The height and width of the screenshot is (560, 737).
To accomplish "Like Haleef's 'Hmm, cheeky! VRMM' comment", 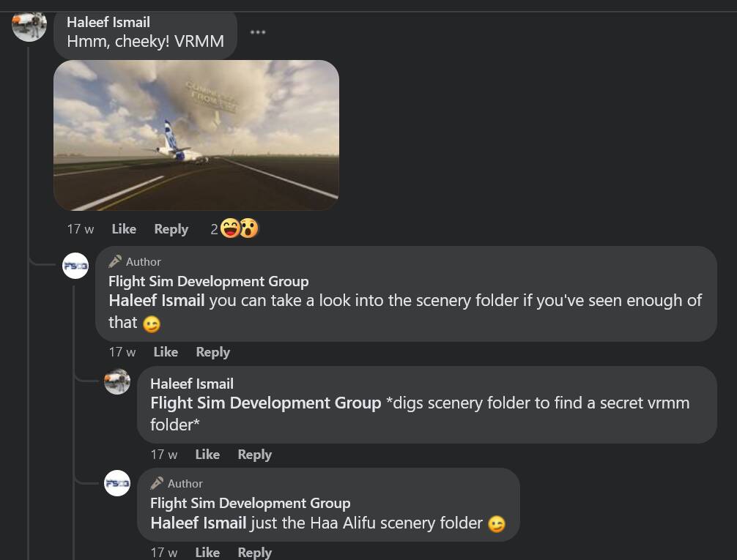I will coord(124,229).
